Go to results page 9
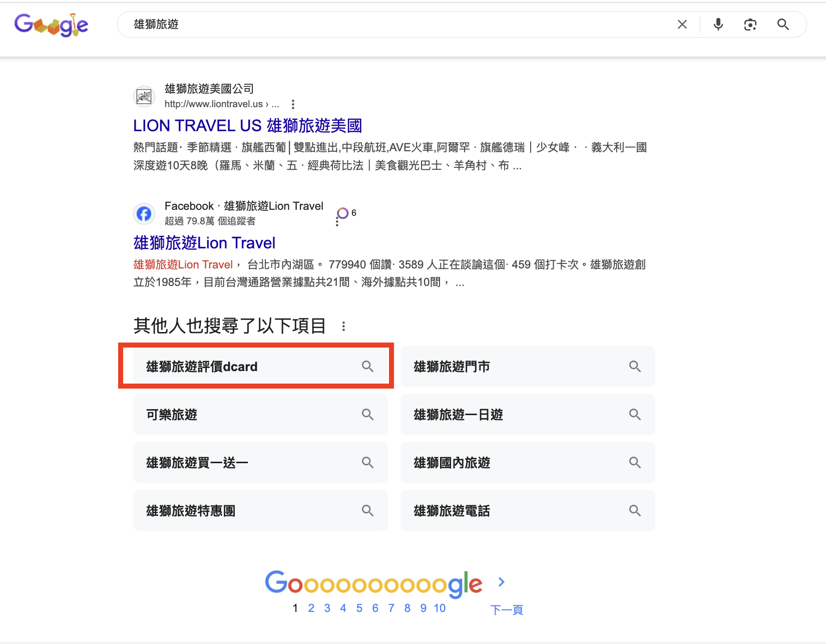The height and width of the screenshot is (644, 826). (x=424, y=608)
